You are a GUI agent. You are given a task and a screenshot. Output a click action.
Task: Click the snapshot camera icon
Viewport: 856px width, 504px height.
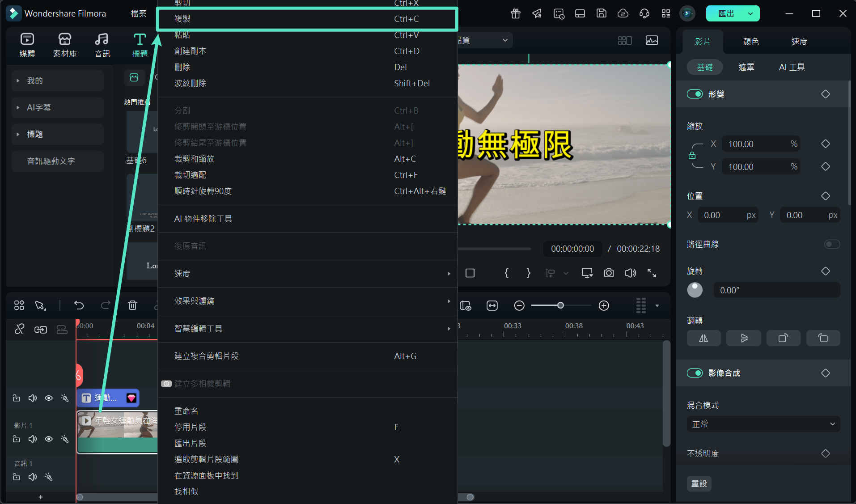(609, 273)
